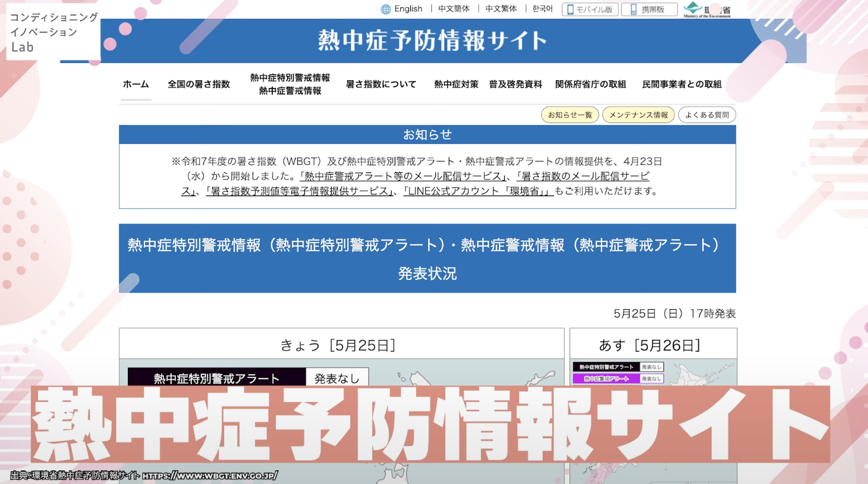Open the LINE公式アカウント「環境省」 link
The width and height of the screenshot is (868, 484).
point(478,191)
